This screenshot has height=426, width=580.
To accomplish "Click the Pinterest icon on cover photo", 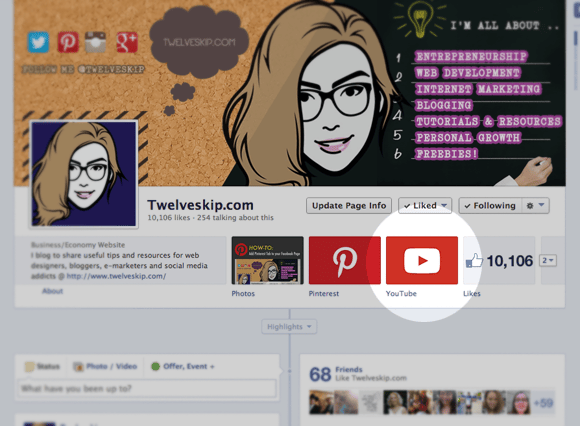I will [x=68, y=42].
